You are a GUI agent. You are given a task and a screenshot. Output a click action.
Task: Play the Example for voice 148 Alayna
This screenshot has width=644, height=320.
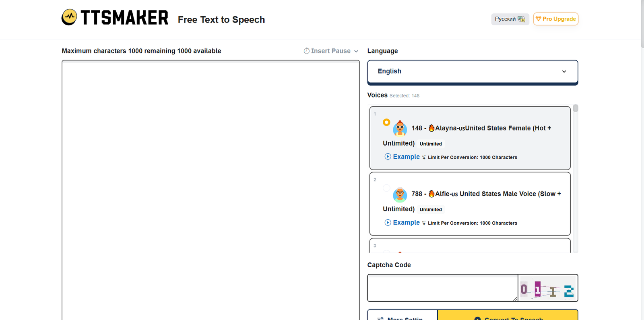(x=402, y=157)
